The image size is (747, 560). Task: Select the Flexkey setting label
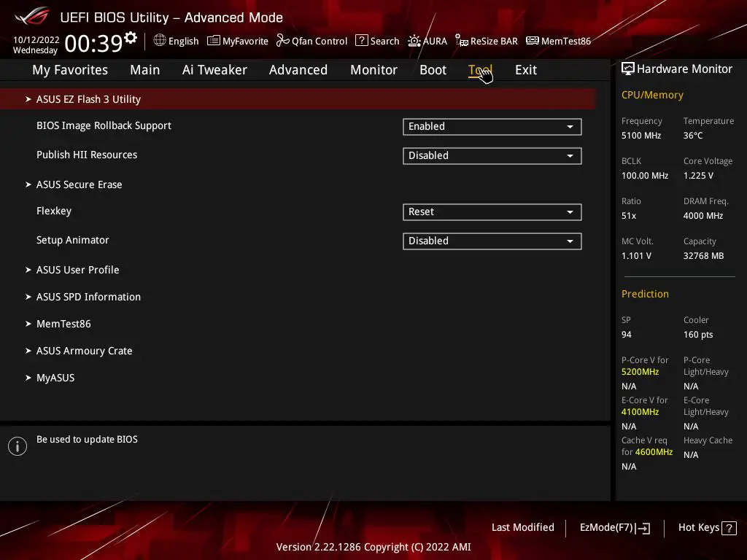coord(54,211)
